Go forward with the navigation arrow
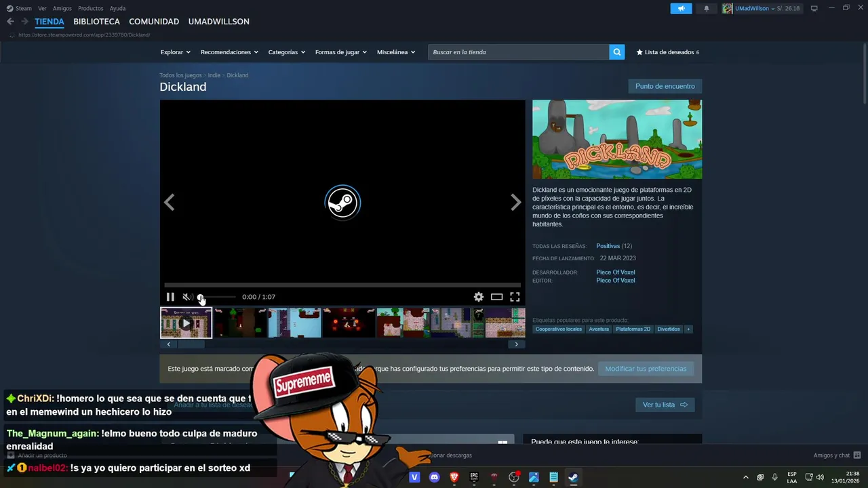 click(x=24, y=22)
